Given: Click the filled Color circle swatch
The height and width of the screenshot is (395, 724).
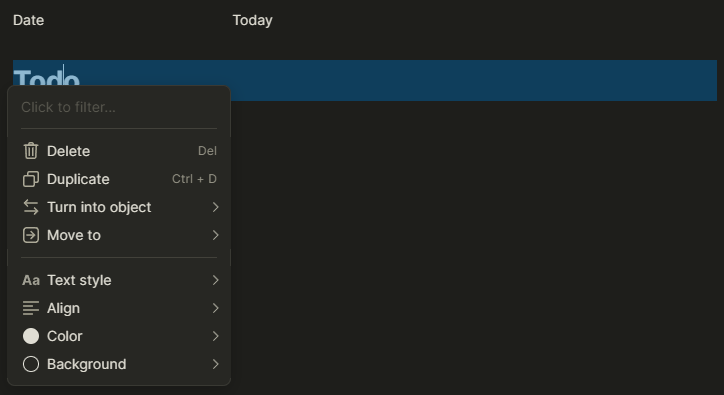Looking at the screenshot, I should point(31,336).
